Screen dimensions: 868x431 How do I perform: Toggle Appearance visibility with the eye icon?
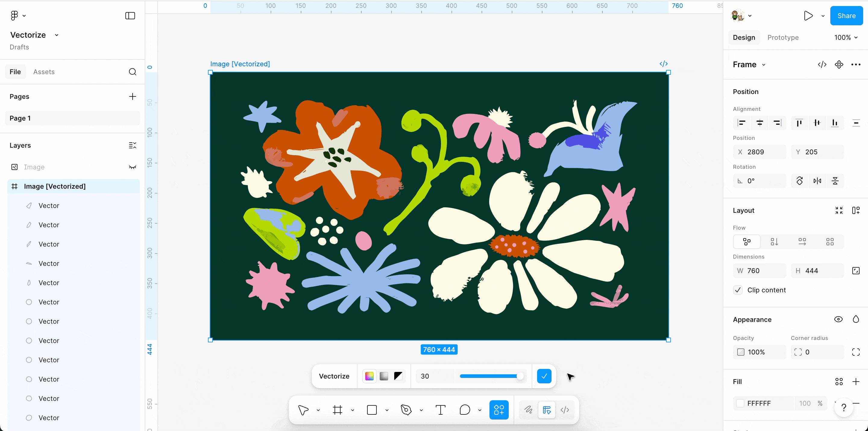click(839, 319)
